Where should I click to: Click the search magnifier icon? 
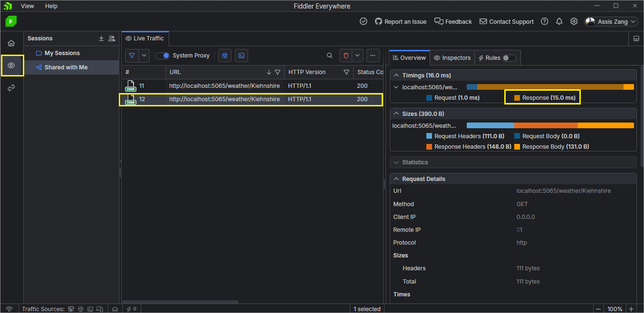(330, 56)
